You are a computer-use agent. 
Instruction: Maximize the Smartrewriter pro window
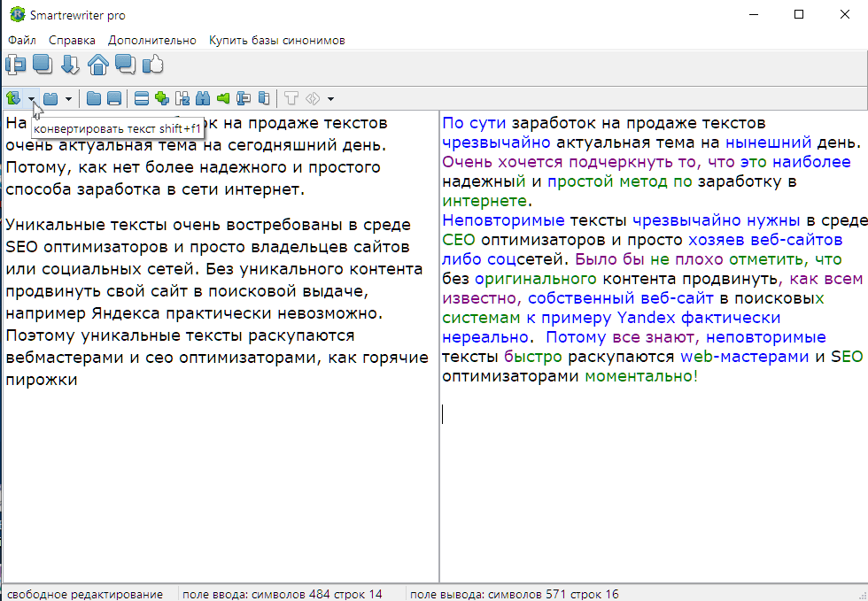click(x=799, y=15)
